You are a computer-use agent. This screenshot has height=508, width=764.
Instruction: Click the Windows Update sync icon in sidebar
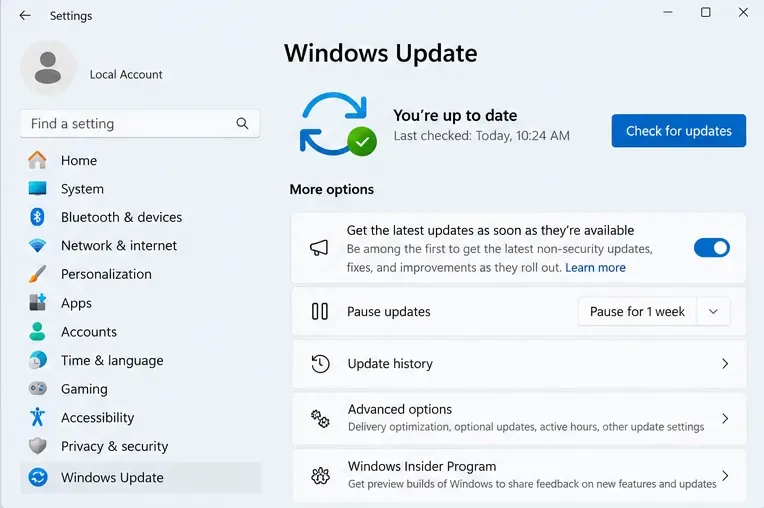coord(38,477)
